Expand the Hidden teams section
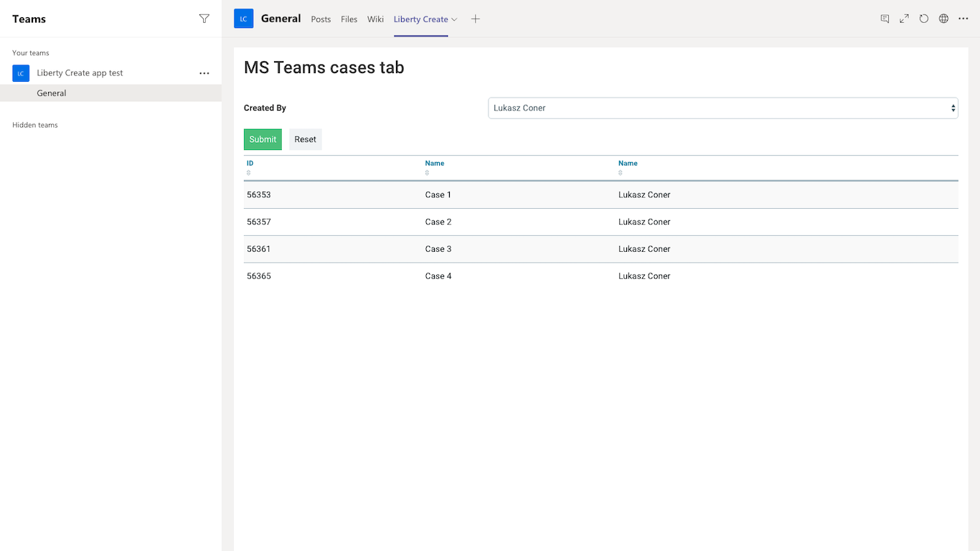 [35, 125]
